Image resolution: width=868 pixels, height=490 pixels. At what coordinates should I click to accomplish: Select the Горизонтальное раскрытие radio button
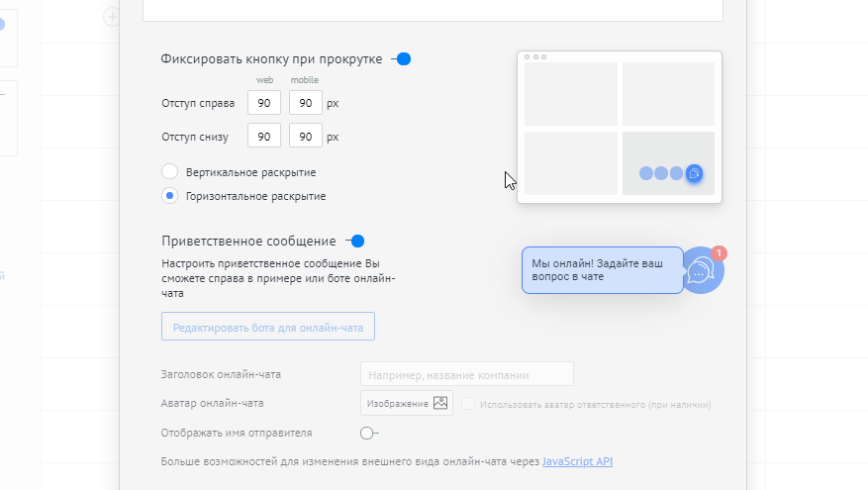169,196
